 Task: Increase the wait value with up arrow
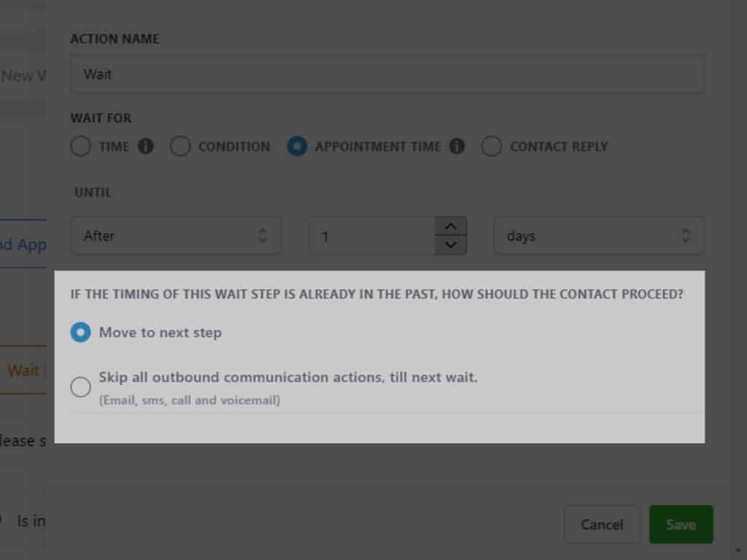click(x=451, y=226)
